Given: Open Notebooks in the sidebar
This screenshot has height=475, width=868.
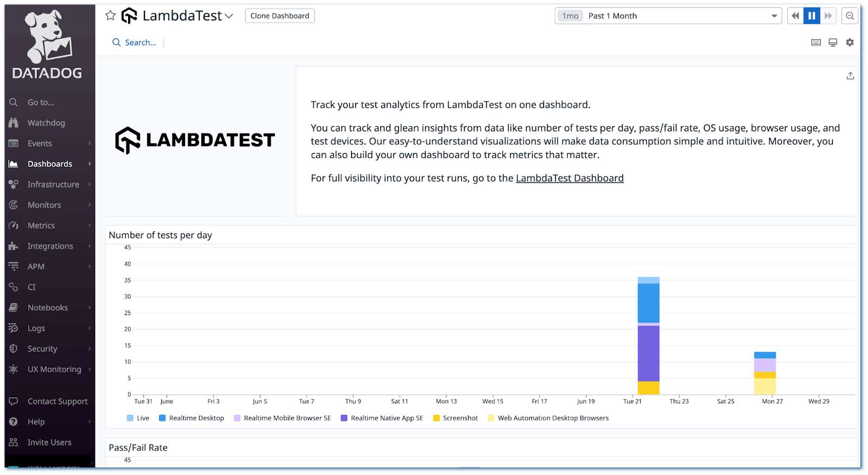Looking at the screenshot, I should (x=49, y=308).
